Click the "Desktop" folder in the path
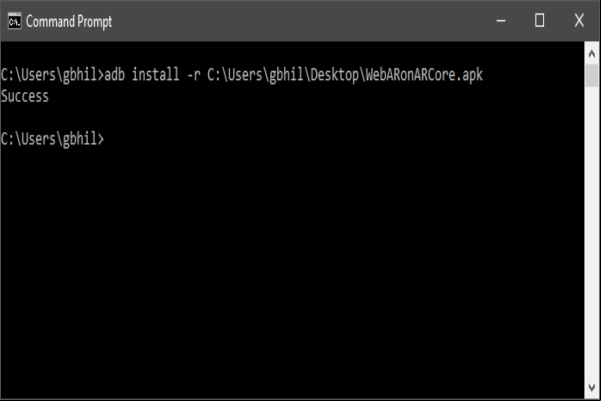This screenshot has width=601, height=401. pos(334,75)
